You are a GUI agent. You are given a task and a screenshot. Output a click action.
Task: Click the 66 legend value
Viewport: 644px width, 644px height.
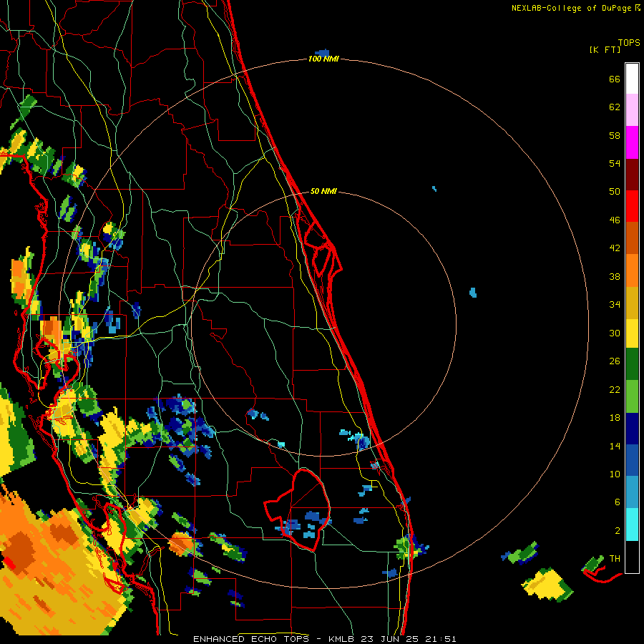pyautogui.click(x=615, y=79)
